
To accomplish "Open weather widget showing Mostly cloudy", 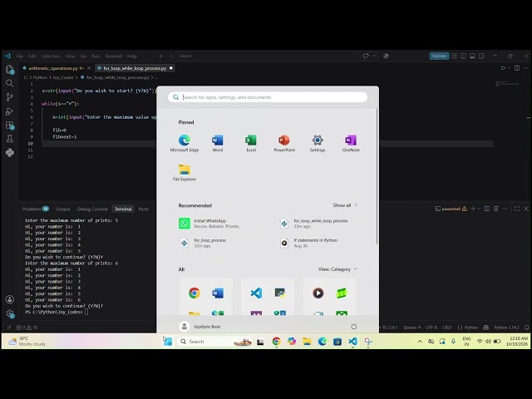I will (x=27, y=342).
